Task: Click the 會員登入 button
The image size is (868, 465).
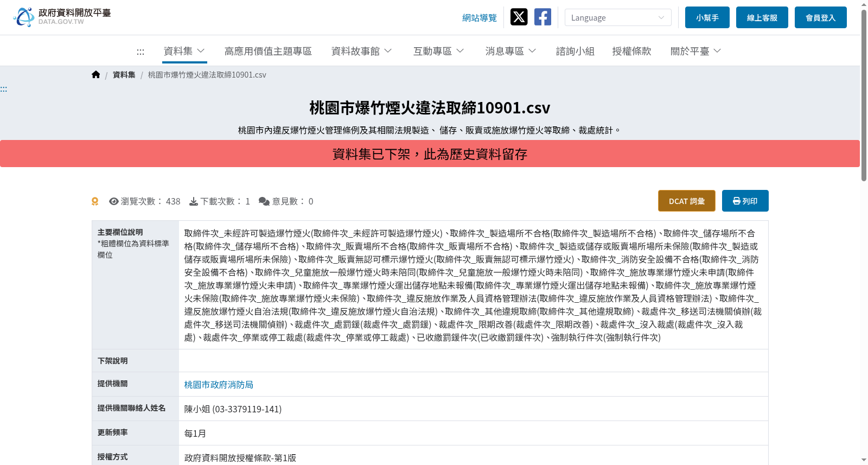Action: pyautogui.click(x=821, y=17)
